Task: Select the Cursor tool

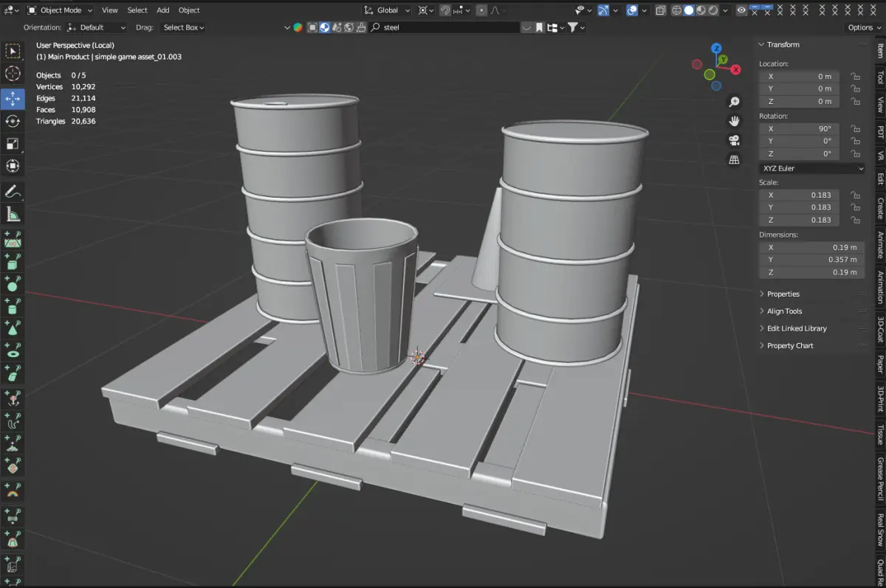Action: [x=13, y=74]
